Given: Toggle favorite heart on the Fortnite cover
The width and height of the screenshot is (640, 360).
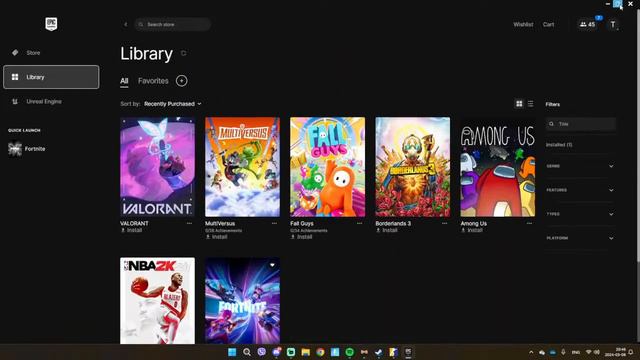Looking at the screenshot, I should [x=272, y=265].
